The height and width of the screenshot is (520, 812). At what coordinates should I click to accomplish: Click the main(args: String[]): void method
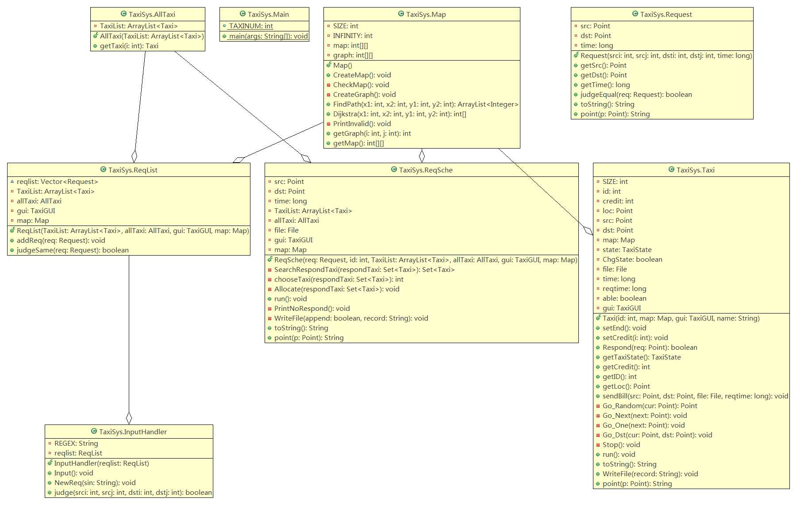pyautogui.click(x=268, y=36)
